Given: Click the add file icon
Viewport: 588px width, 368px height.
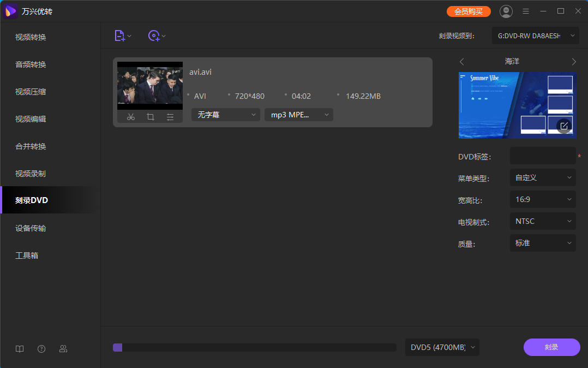Looking at the screenshot, I should point(120,36).
